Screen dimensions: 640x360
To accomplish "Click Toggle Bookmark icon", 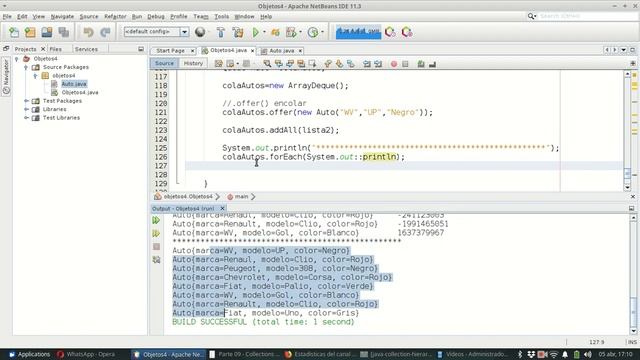I will click(351, 64).
